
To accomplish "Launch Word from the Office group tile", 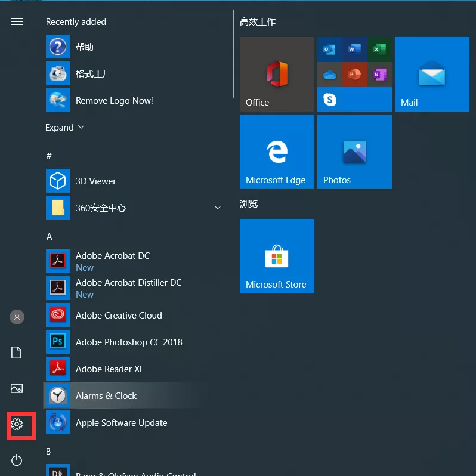I will [x=354, y=49].
